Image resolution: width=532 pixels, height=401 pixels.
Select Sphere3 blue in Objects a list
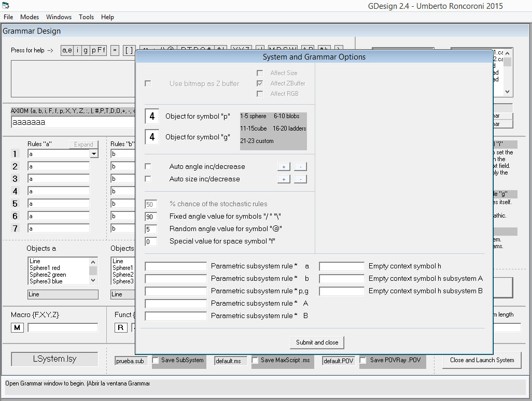[46, 281]
